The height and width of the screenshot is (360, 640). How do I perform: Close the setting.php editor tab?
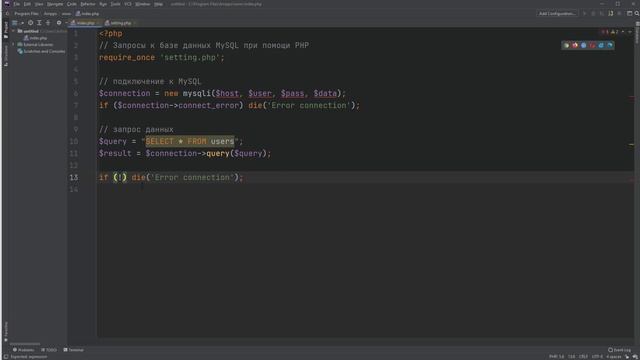point(135,23)
